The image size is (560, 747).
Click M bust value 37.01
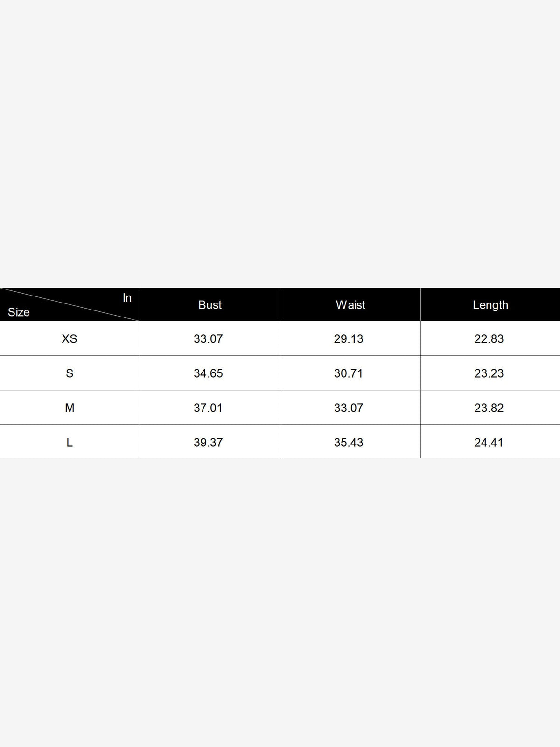click(208, 408)
